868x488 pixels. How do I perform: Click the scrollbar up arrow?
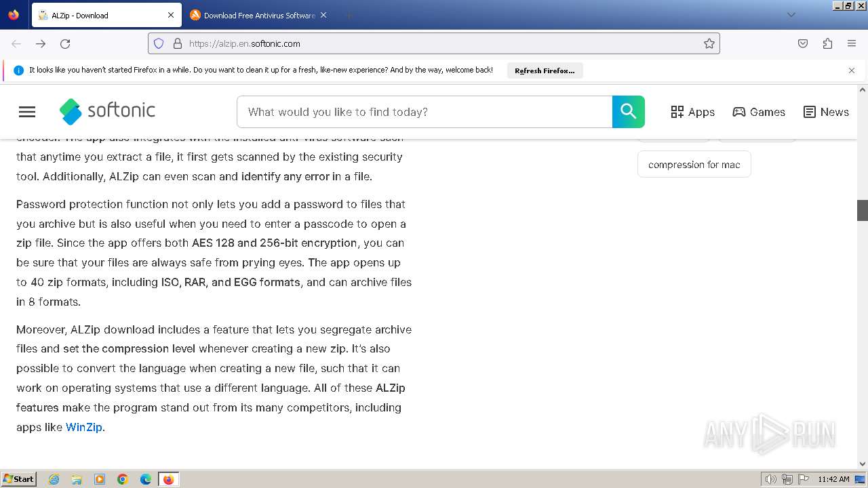[863, 89]
